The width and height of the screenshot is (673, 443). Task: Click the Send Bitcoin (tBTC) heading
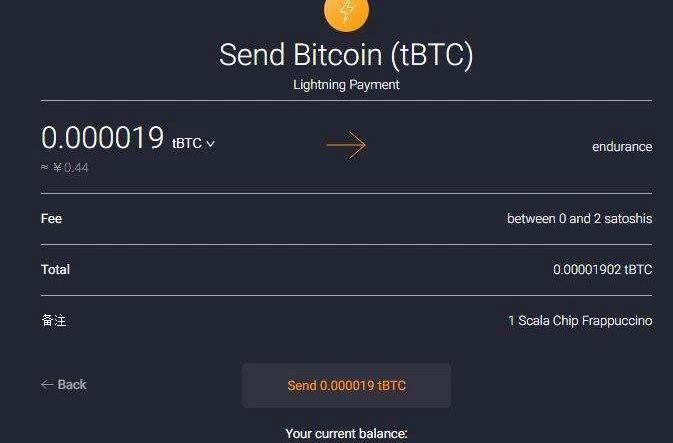(346, 55)
